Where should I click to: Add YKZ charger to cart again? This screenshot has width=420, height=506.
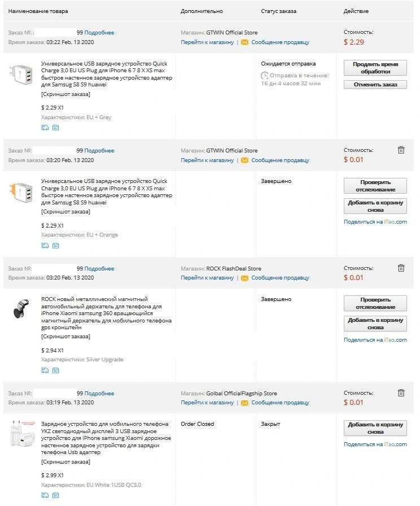click(375, 428)
